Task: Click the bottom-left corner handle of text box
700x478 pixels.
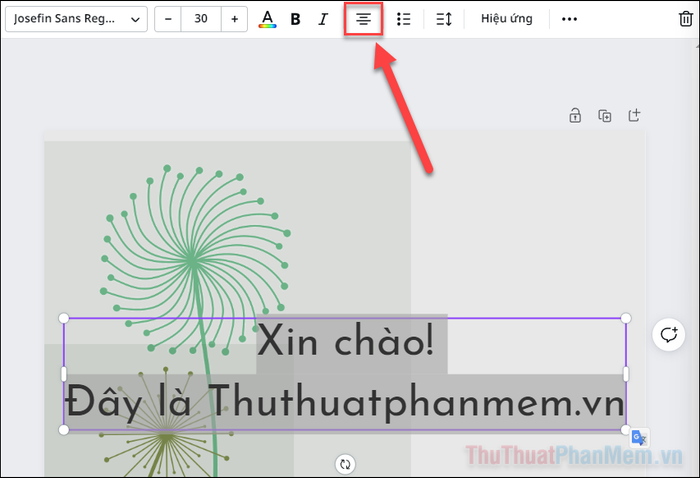Action: [63, 430]
